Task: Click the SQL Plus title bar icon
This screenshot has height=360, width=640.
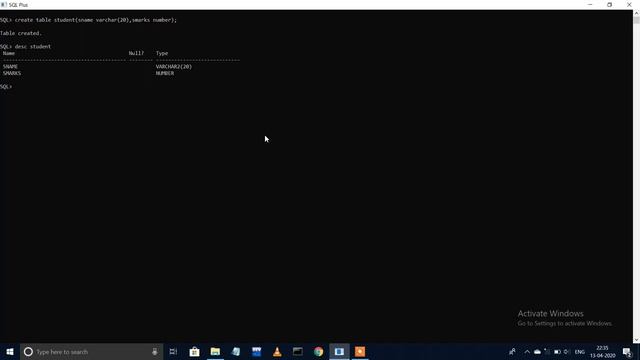Action: 4,4
